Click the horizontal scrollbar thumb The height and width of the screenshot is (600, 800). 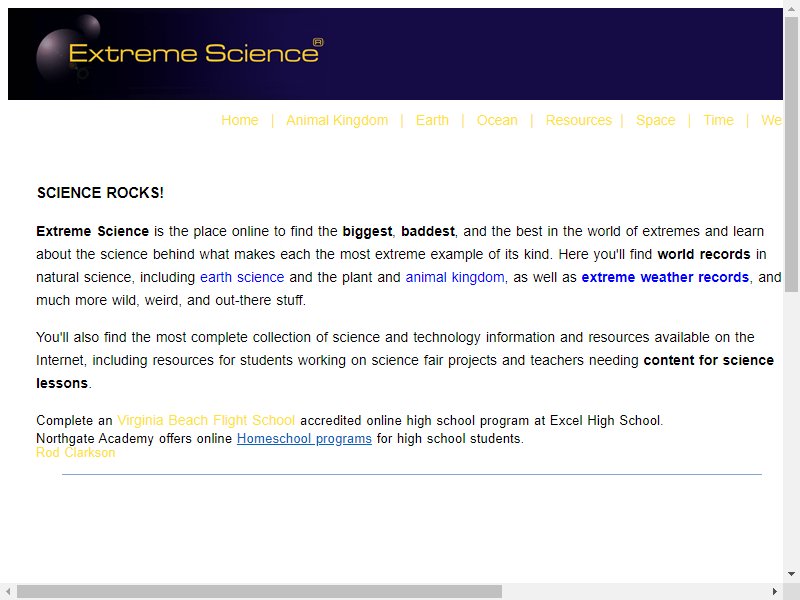point(259,592)
